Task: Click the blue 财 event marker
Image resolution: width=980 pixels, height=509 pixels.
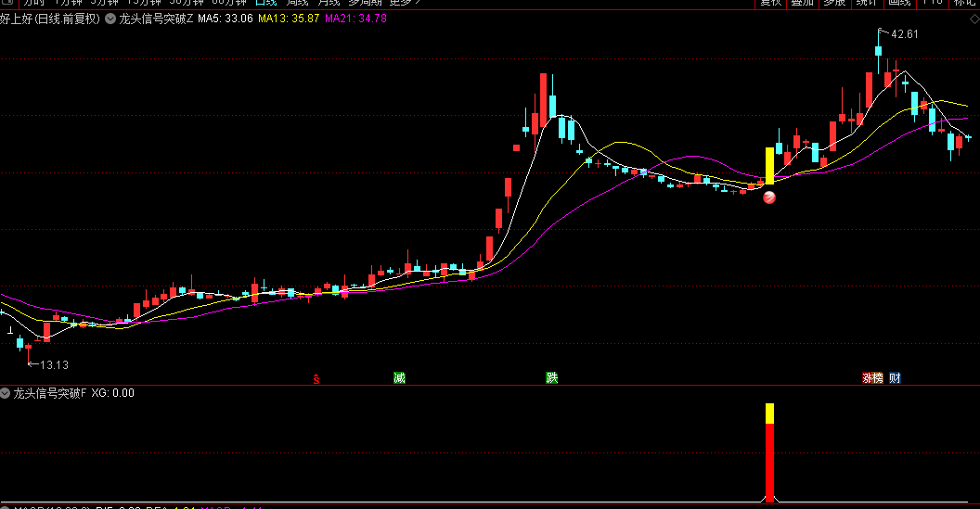Action: tap(895, 378)
